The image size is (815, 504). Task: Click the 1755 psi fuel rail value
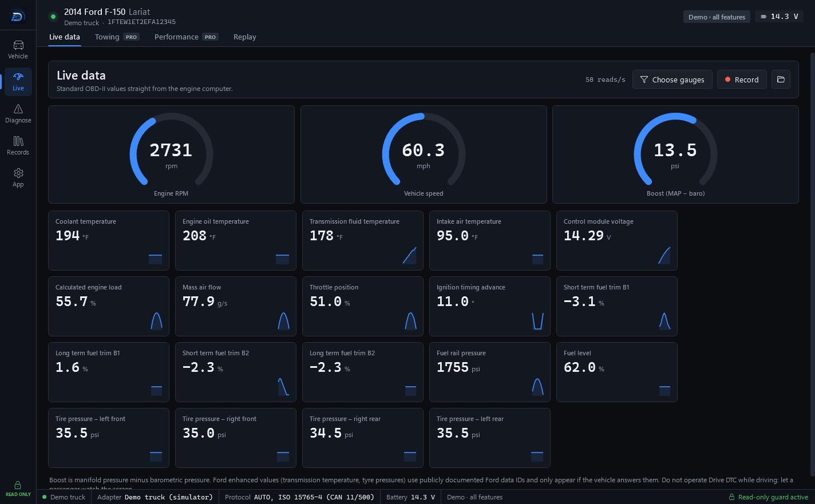458,367
